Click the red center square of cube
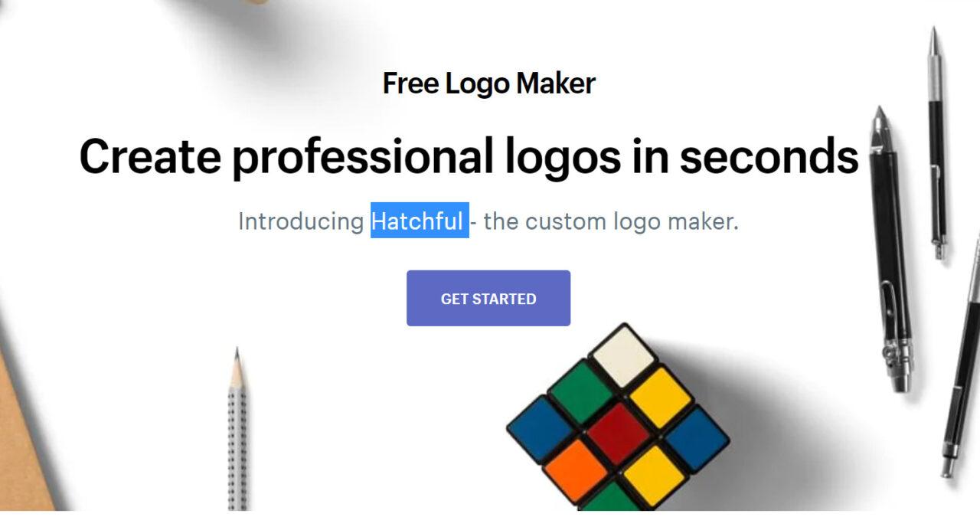980x517 pixels. click(x=619, y=432)
